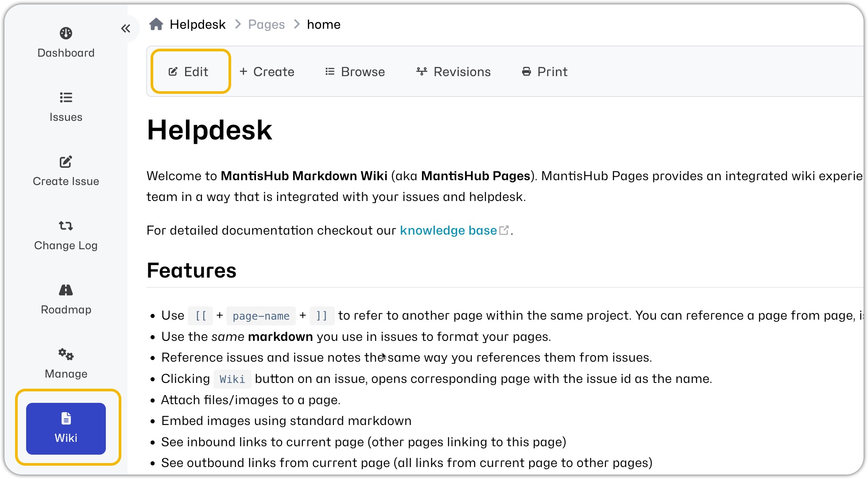
Task: Click the bold MantisHub Markdown Wiki text
Action: tap(304, 176)
